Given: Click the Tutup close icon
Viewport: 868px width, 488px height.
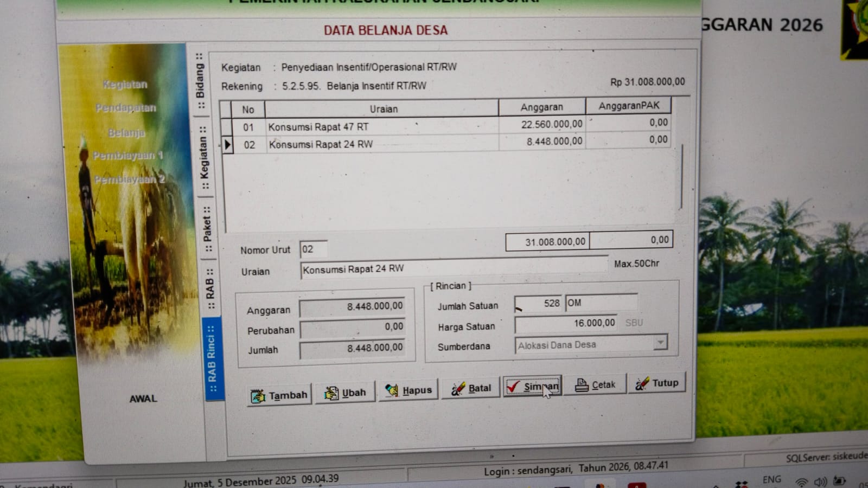Looking at the screenshot, I should tap(642, 383).
